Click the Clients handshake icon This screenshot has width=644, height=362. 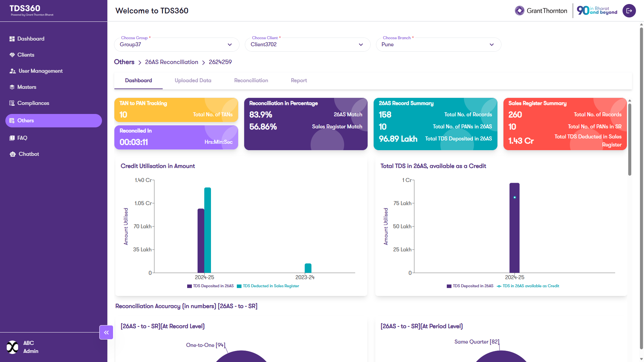click(x=12, y=55)
